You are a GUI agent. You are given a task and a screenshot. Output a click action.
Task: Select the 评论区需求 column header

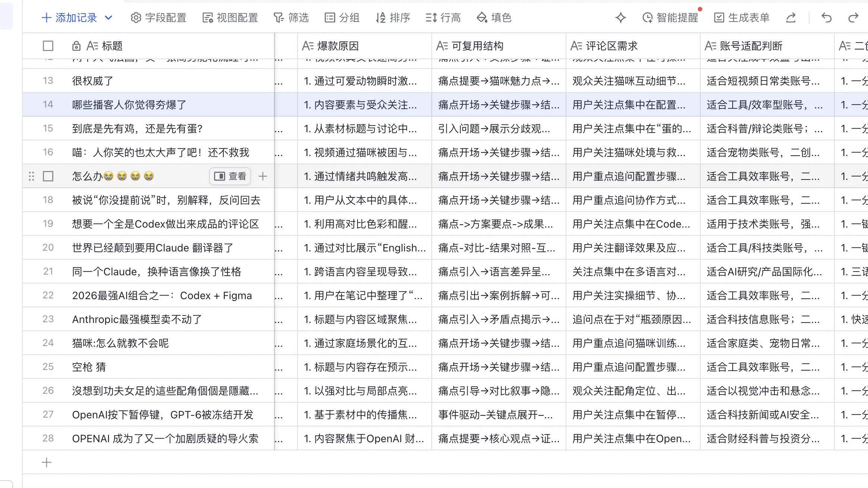tap(633, 46)
